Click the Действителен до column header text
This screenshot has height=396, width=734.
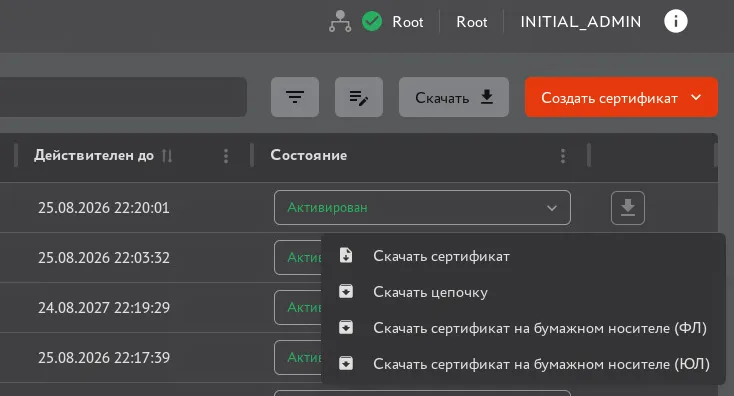pos(94,155)
